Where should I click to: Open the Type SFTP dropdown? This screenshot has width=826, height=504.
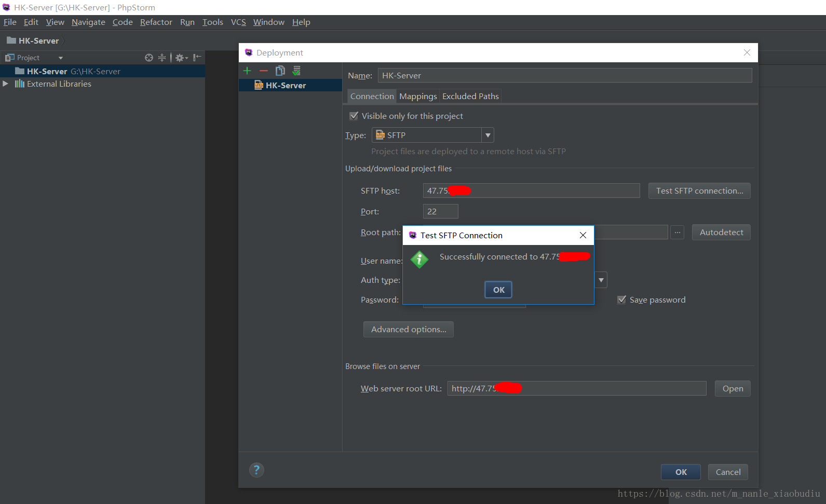488,135
